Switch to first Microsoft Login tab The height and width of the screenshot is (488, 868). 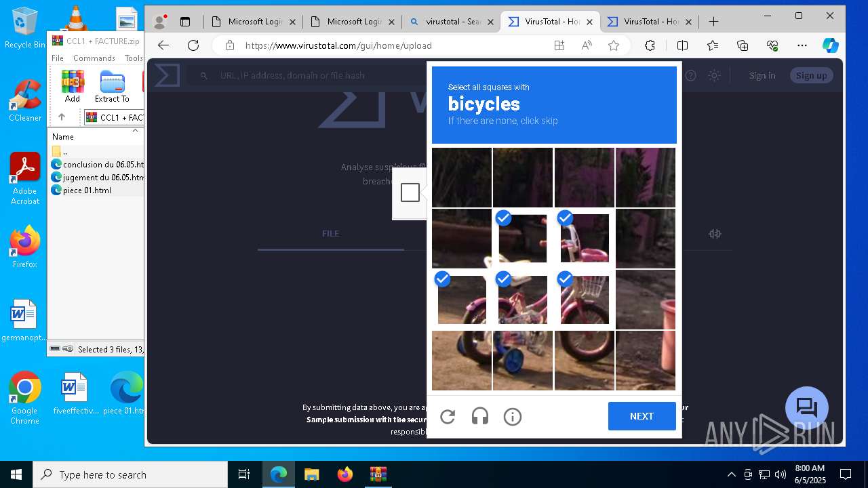click(254, 22)
